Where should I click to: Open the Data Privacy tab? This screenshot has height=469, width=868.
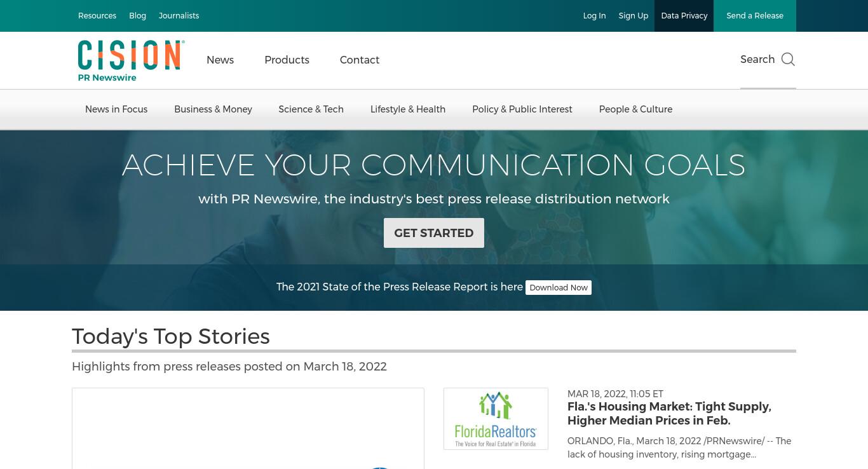pyautogui.click(x=684, y=16)
